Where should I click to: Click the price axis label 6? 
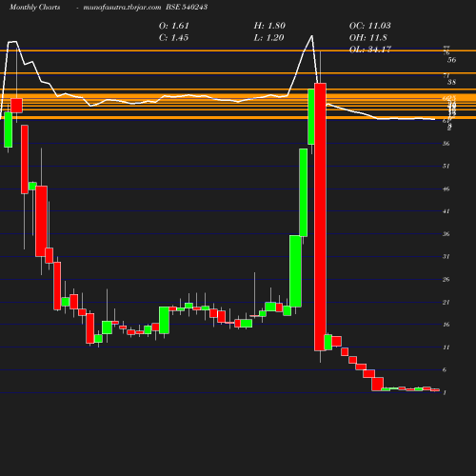coord(445,370)
